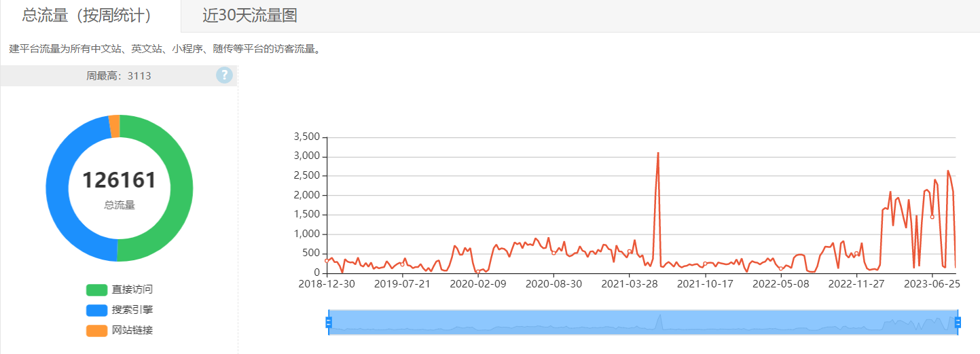
Task: Click the left handle of the zoom slider
Action: (x=329, y=322)
